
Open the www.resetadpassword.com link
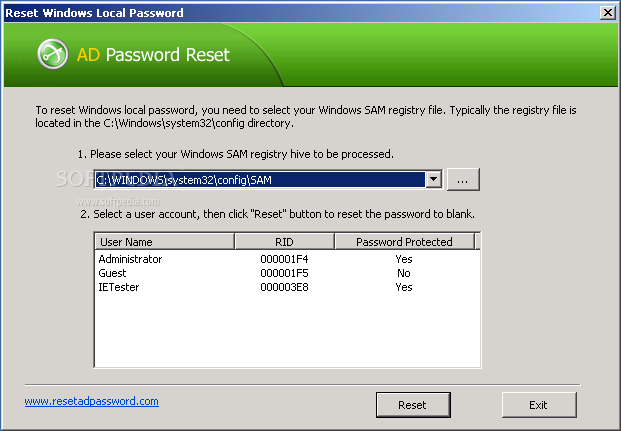click(91, 401)
